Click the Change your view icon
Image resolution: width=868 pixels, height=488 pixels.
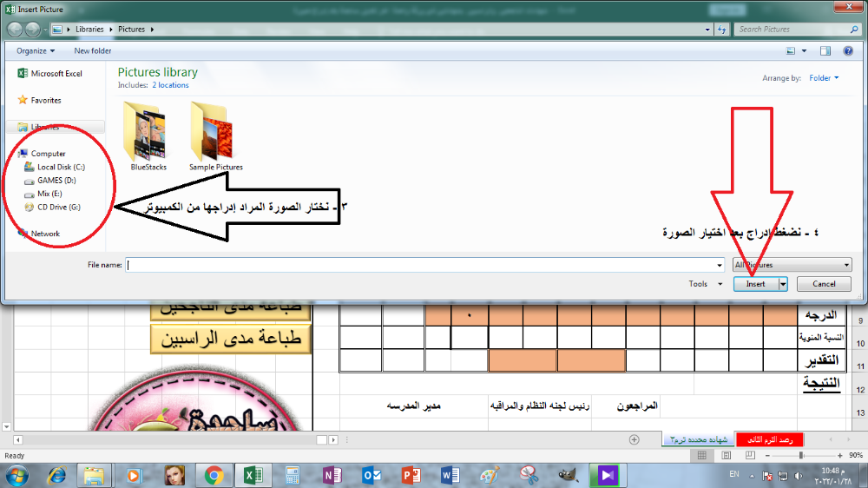click(791, 51)
